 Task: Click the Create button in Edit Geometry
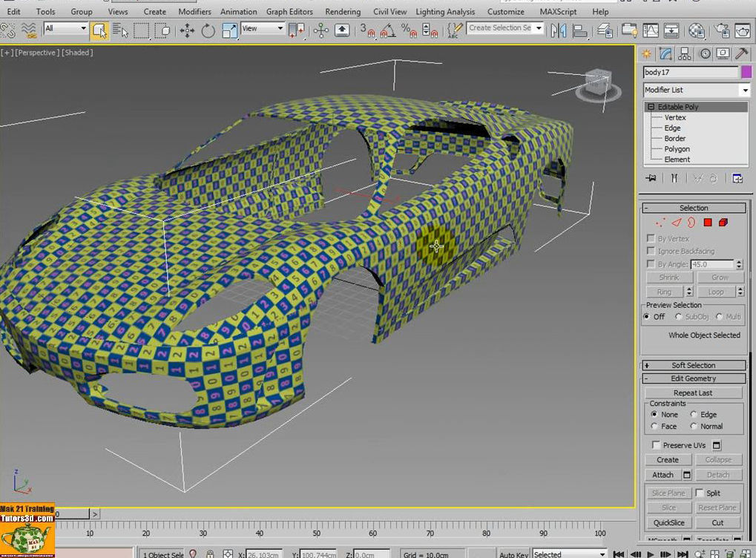tap(668, 459)
